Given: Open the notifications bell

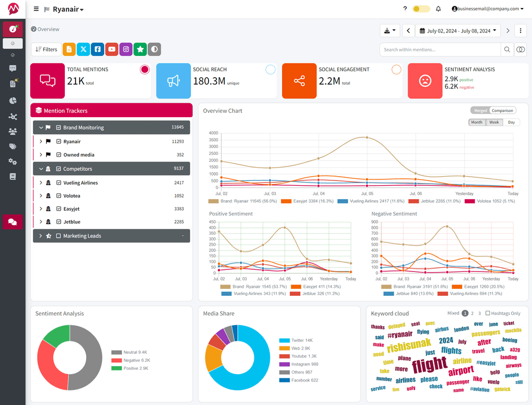Looking at the screenshot, I should 438,9.
